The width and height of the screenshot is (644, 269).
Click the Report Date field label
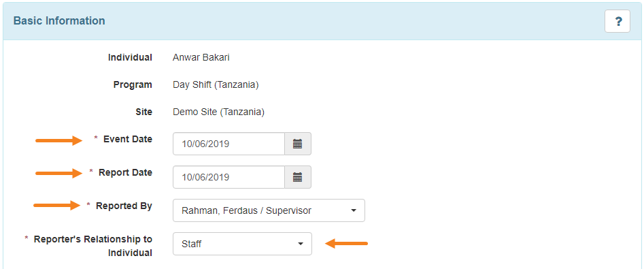point(125,173)
